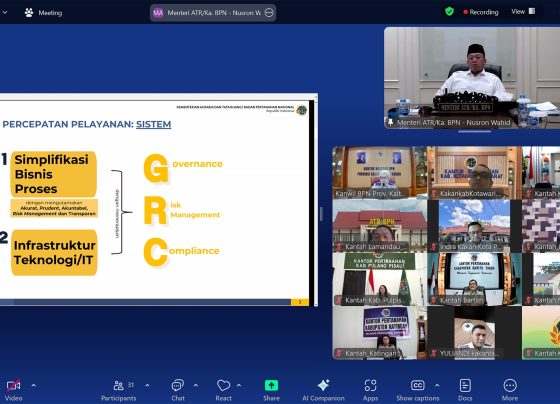
Task: Click the dropdown chevron beside Meeting
Action: tap(5, 13)
